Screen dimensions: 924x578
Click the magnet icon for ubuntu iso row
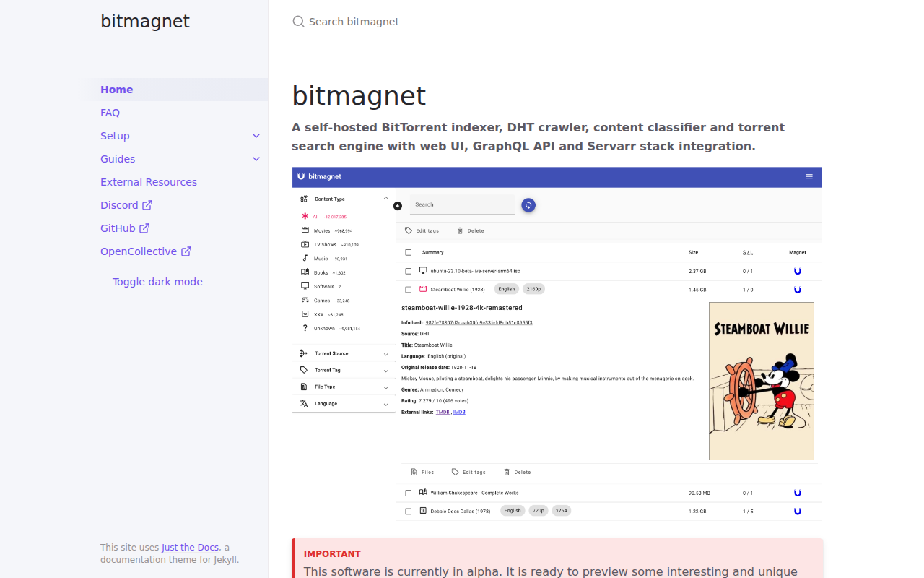click(797, 271)
